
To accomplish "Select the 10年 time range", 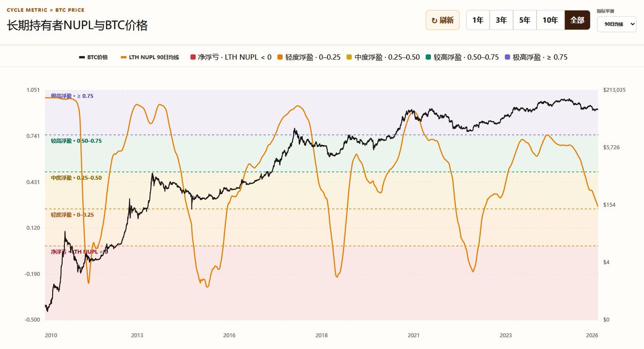I will pyautogui.click(x=550, y=20).
